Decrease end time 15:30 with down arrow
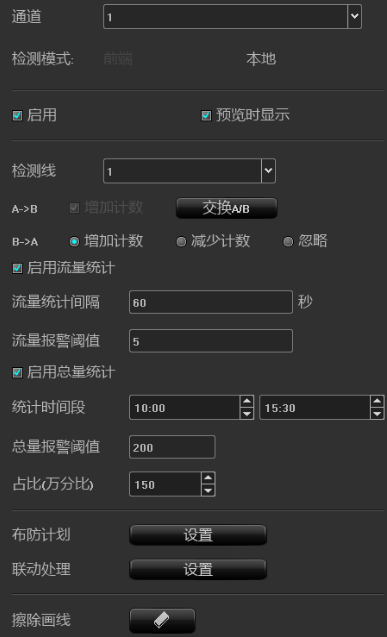Image resolution: width=387 pixels, height=637 pixels. [377, 414]
